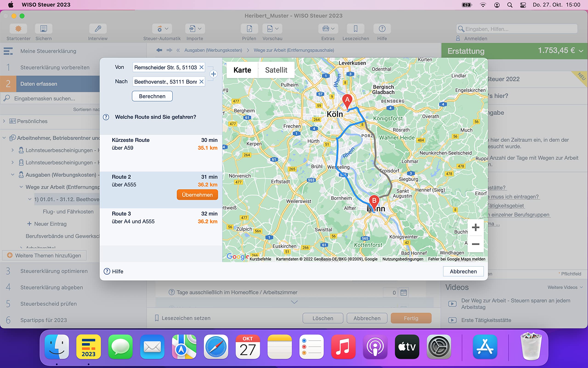Collapse Arbeitnehmer, Betriebsrentner section
The height and width of the screenshot is (368, 588).
click(x=4, y=138)
